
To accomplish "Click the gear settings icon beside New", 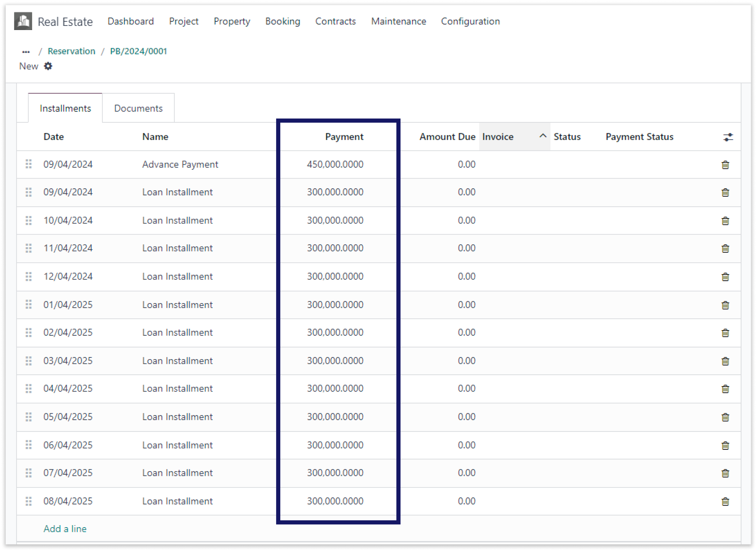I will [48, 66].
